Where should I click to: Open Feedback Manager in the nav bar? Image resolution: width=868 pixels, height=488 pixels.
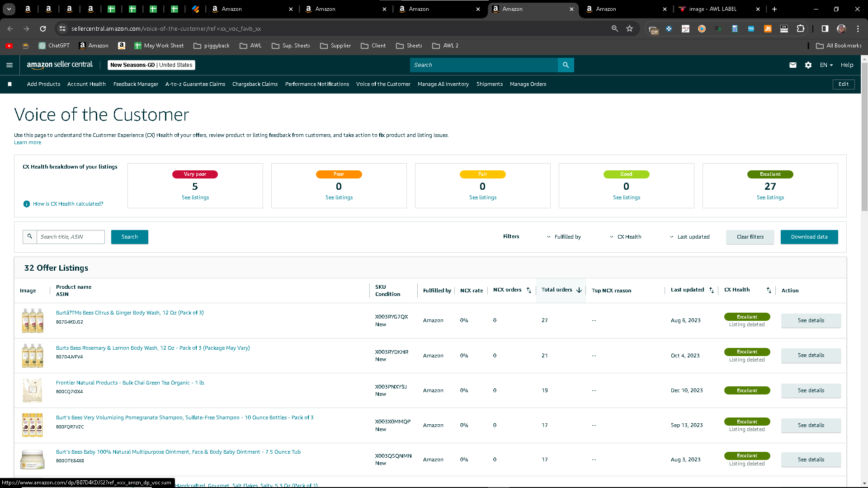(x=136, y=84)
